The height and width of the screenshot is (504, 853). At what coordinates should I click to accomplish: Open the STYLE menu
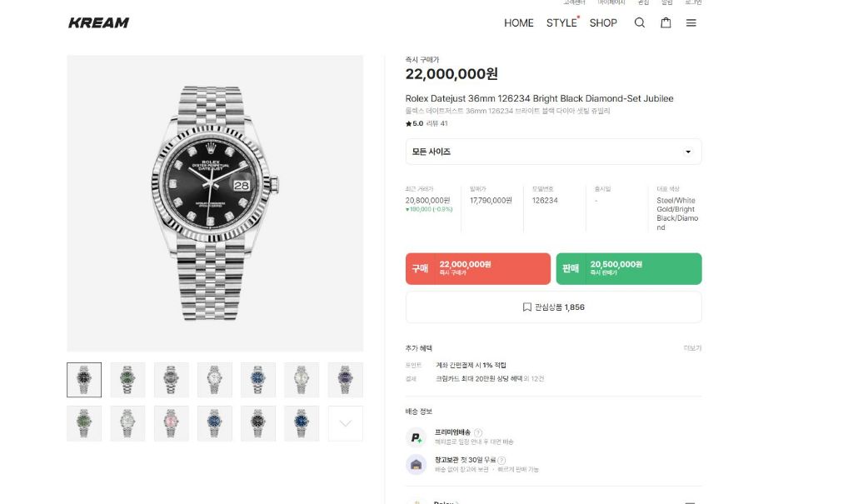click(x=561, y=22)
